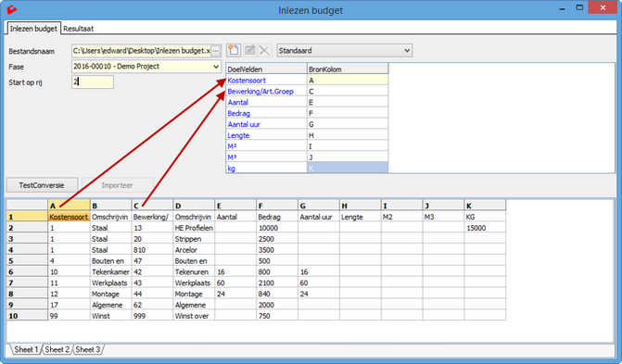Select spreadsheet row header 10
This screenshot has height=364, width=622.
pyautogui.click(x=27, y=316)
